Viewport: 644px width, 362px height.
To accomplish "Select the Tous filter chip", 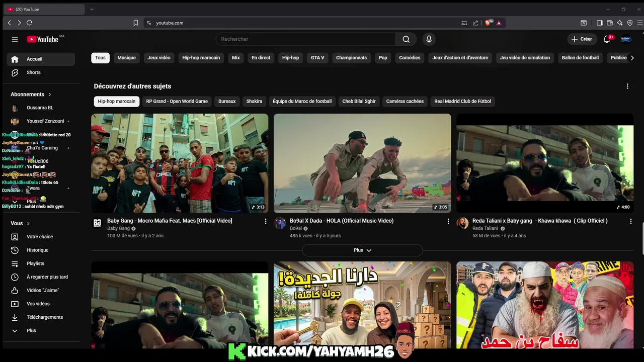I will coord(101,58).
